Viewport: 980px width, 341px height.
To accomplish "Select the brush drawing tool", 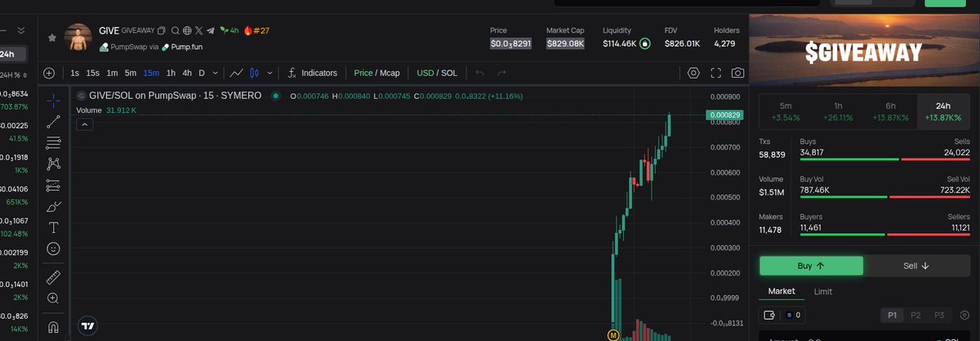I will click(x=53, y=206).
